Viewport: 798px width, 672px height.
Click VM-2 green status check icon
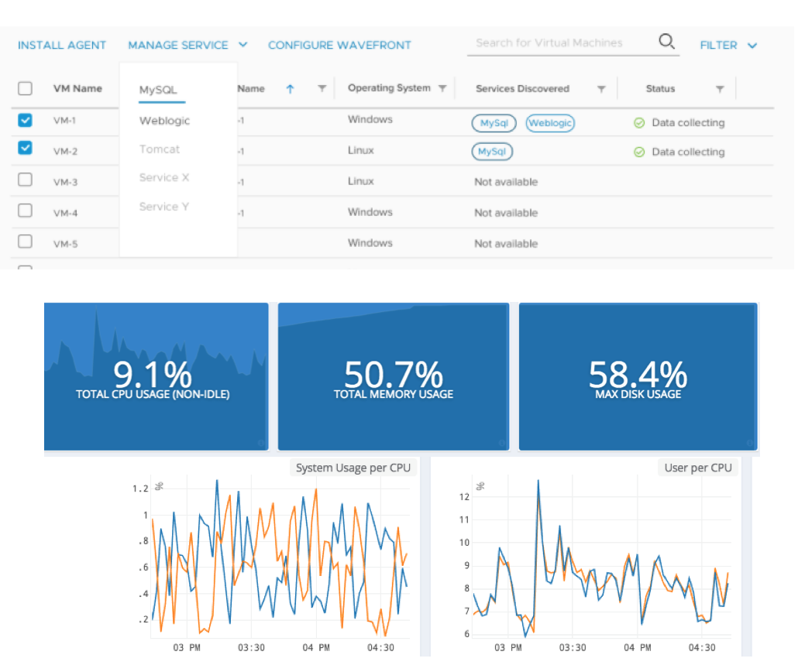[x=639, y=153]
